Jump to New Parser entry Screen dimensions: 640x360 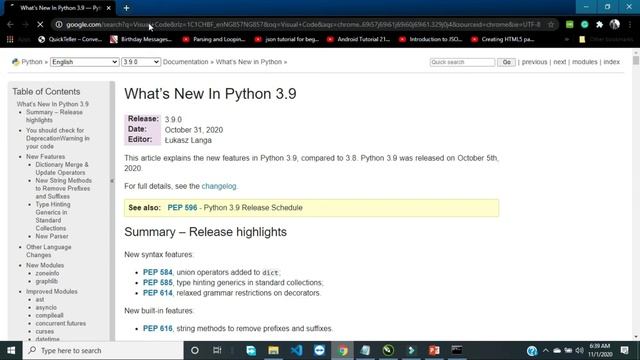pyautogui.click(x=52, y=236)
